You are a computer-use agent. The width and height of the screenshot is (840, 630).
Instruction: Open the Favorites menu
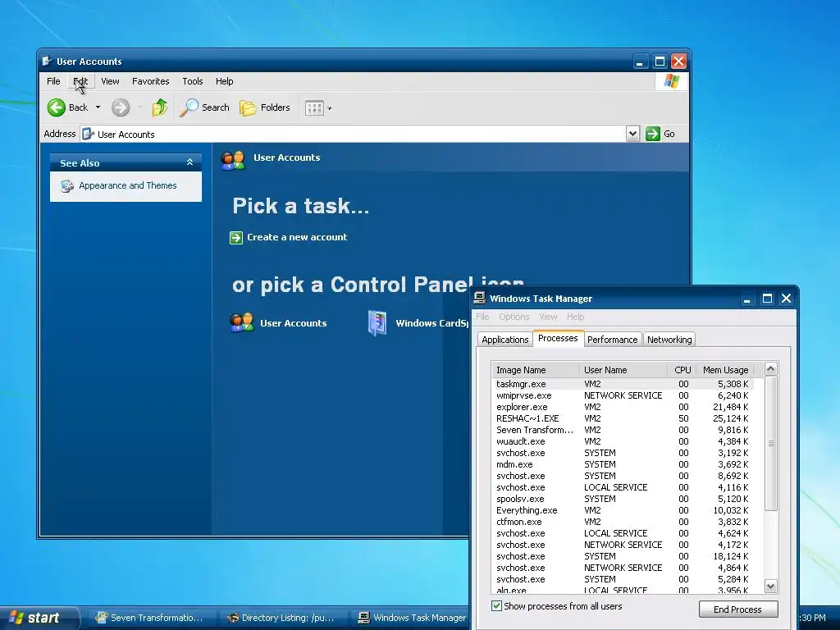pyautogui.click(x=151, y=81)
